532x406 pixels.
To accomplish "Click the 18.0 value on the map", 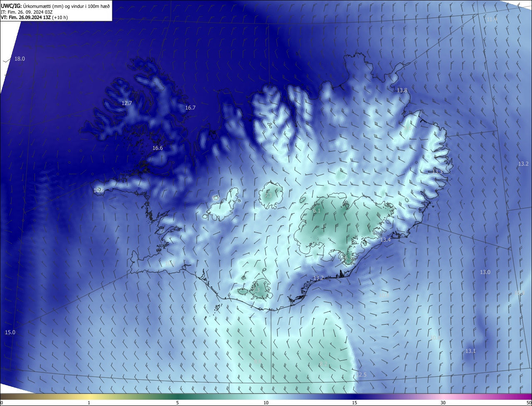I will 20,59.
